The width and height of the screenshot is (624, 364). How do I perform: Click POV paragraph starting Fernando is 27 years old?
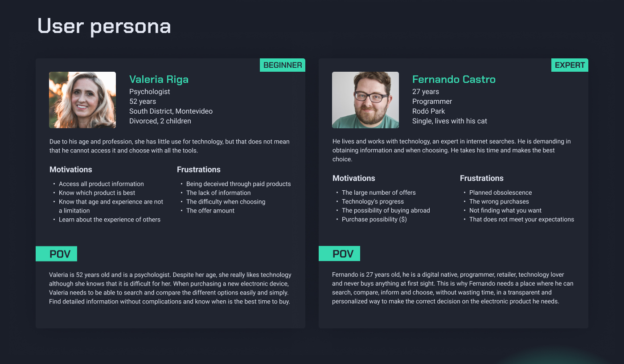[x=453, y=288]
